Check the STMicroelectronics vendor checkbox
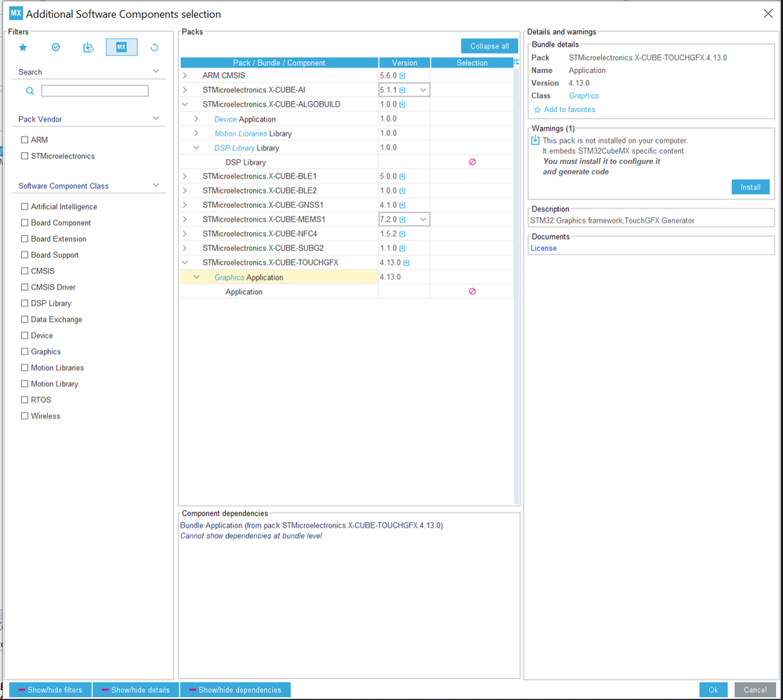Viewport: 783px width, 700px height. pyautogui.click(x=24, y=156)
